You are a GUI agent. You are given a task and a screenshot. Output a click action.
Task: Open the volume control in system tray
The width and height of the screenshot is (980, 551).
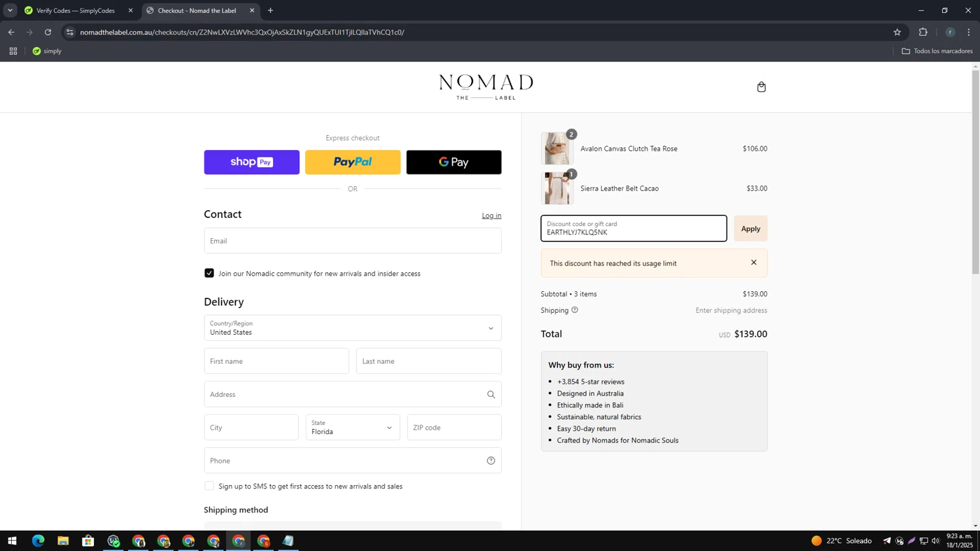pyautogui.click(x=936, y=541)
